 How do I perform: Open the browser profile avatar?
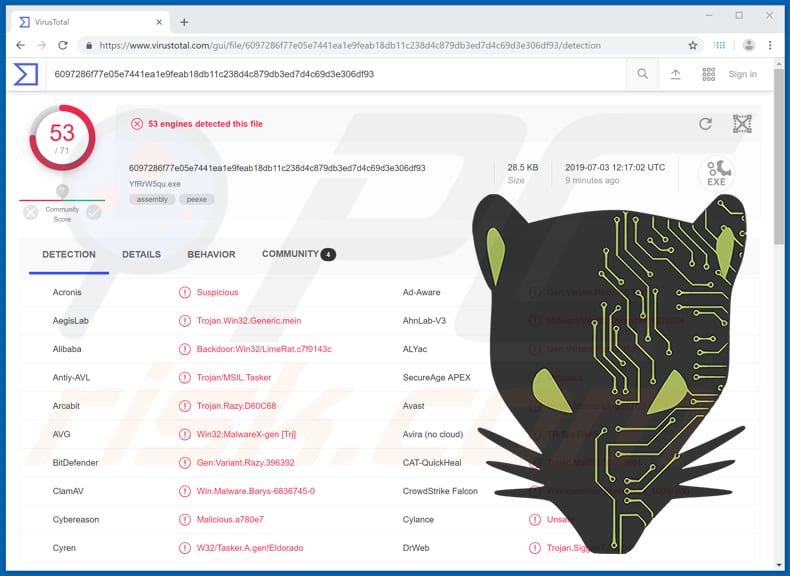click(x=749, y=45)
